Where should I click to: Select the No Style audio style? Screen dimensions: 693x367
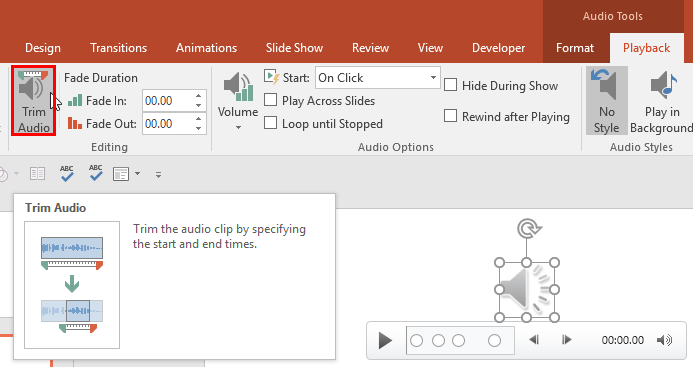point(606,101)
